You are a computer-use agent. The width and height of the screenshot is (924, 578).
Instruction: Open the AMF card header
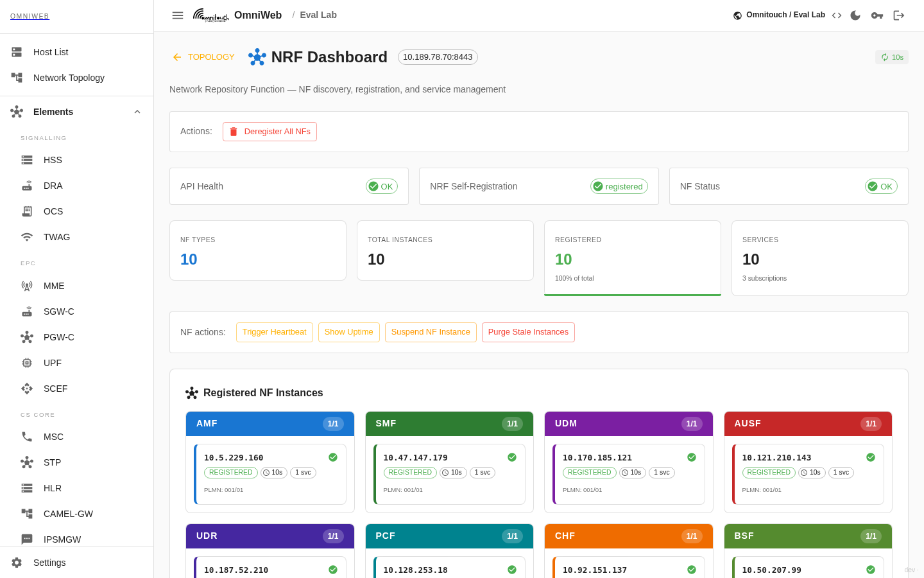tap(270, 424)
